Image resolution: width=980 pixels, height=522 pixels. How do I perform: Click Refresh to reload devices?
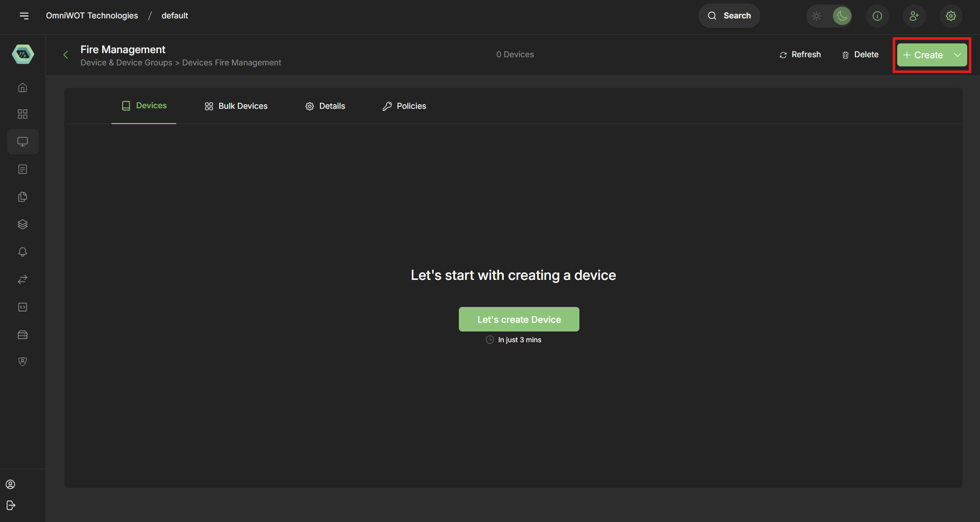tap(800, 54)
